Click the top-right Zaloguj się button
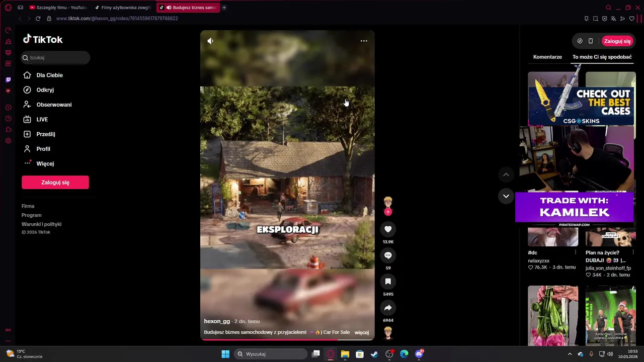This screenshot has height=362, width=644. pyautogui.click(x=617, y=41)
